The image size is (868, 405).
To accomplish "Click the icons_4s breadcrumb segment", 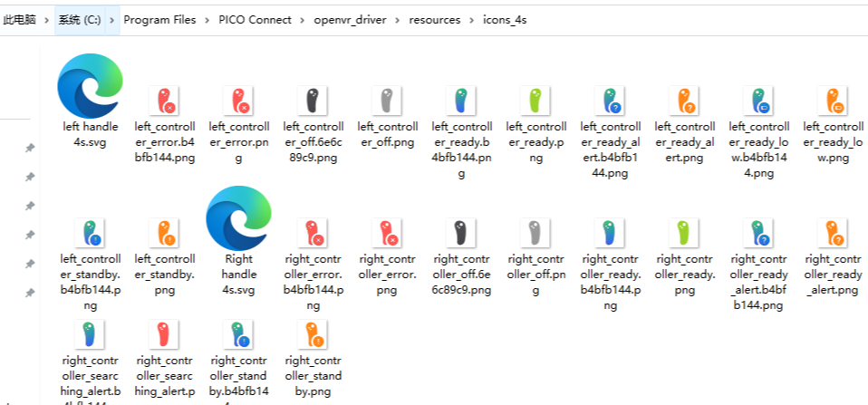I will [505, 20].
